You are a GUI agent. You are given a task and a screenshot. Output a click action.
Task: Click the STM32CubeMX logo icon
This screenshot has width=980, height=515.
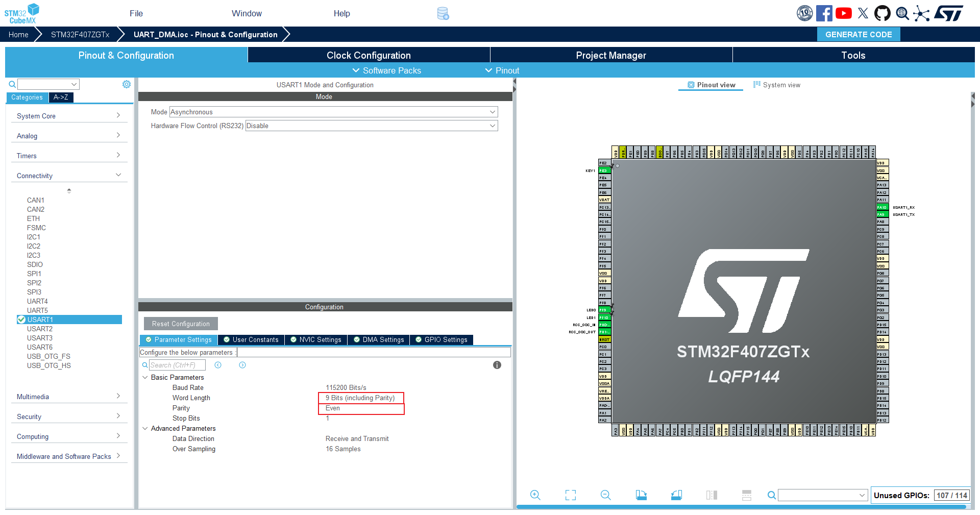[22, 13]
